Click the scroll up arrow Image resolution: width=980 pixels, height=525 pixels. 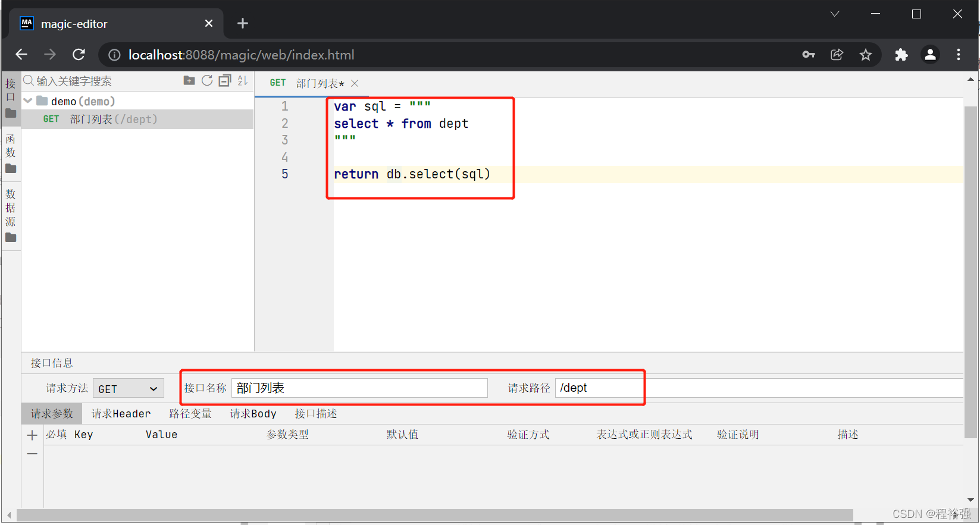(970, 79)
